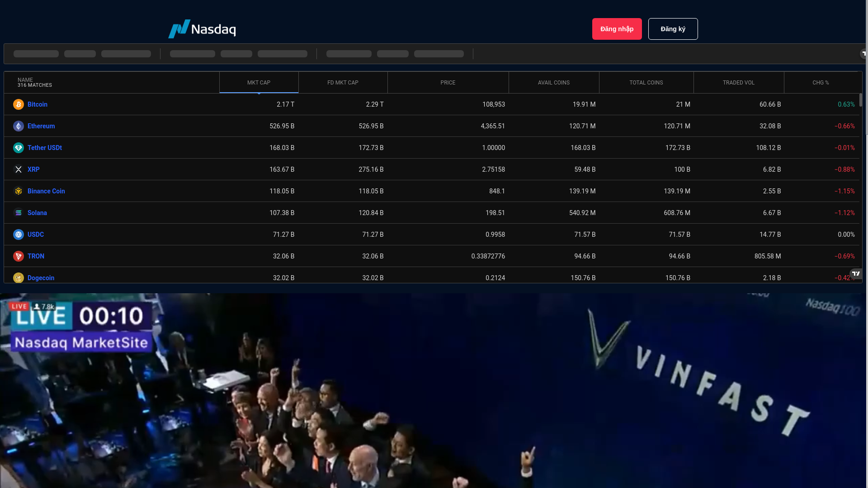
Task: Click the Ethereum coin icon
Action: pyautogui.click(x=19, y=126)
